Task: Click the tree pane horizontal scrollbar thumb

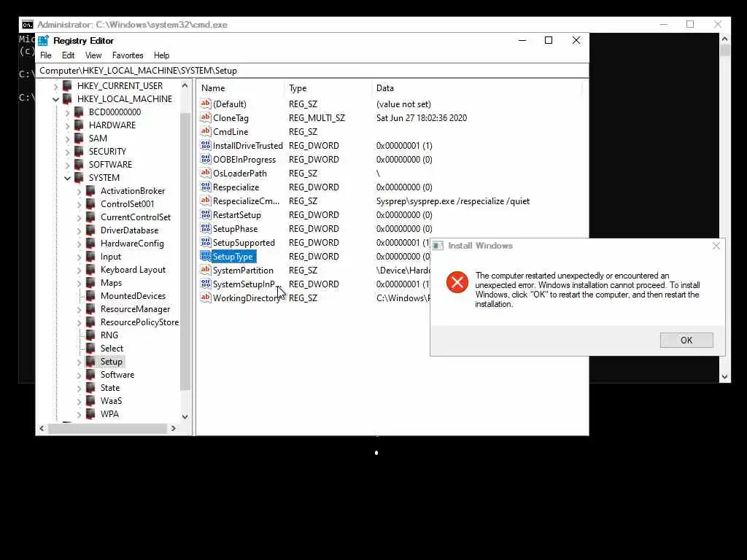Action: [x=107, y=429]
